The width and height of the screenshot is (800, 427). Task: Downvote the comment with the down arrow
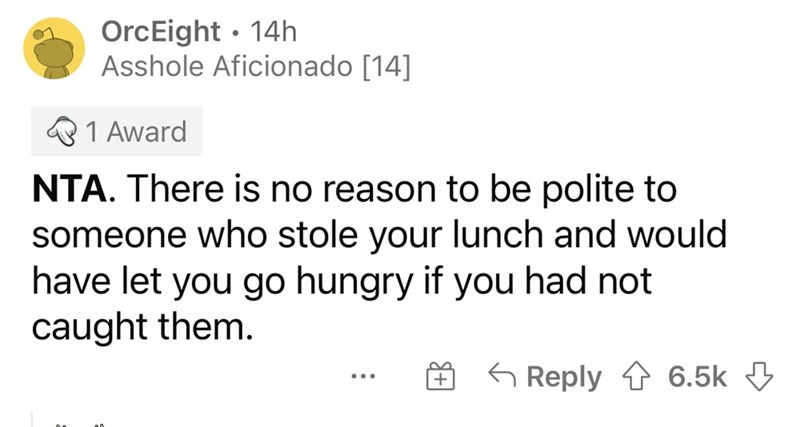pyautogui.click(x=759, y=376)
